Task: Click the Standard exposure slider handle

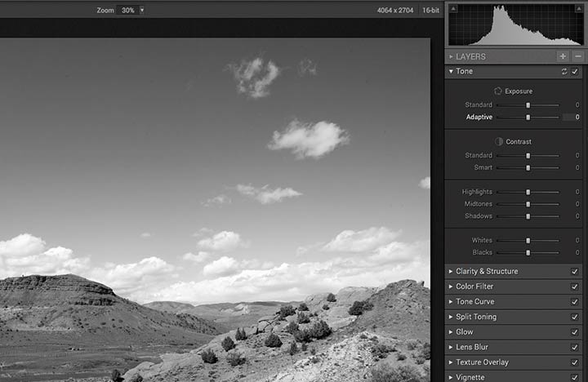Action: 528,105
